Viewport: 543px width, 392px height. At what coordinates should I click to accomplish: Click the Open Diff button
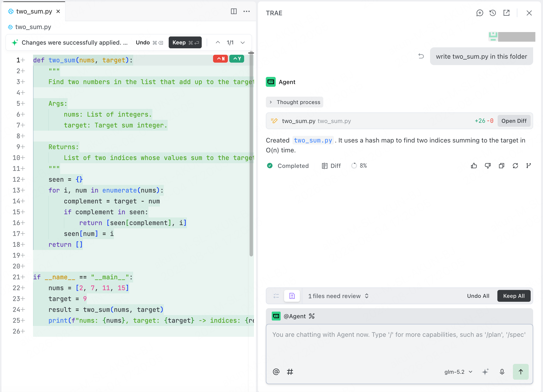(x=514, y=121)
